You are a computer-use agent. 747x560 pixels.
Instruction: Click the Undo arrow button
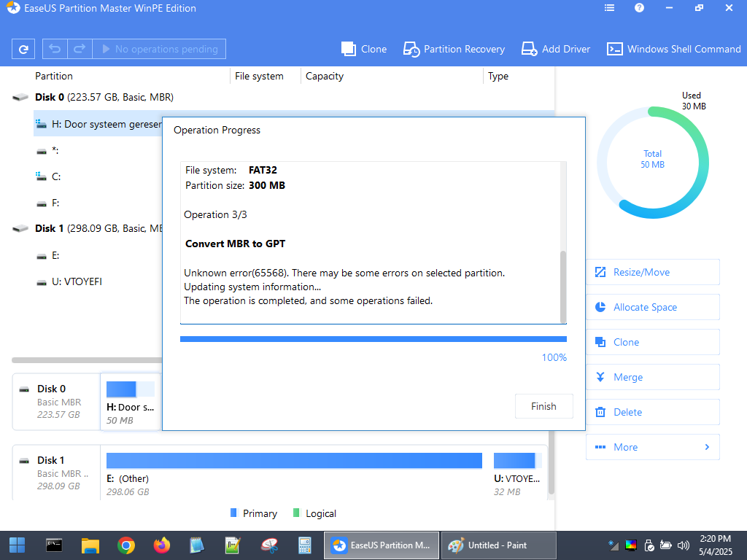[x=55, y=49]
